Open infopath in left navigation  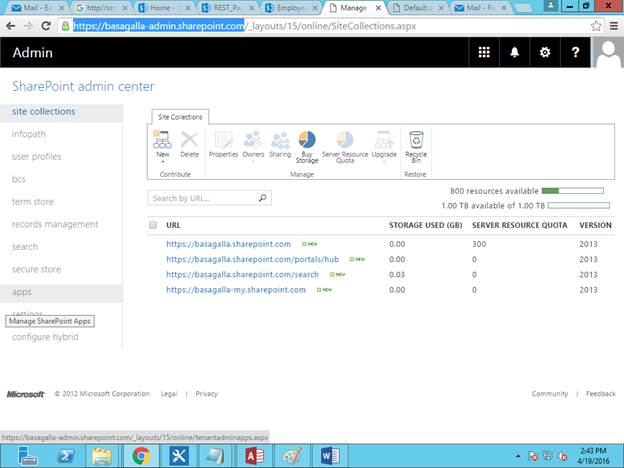click(29, 134)
